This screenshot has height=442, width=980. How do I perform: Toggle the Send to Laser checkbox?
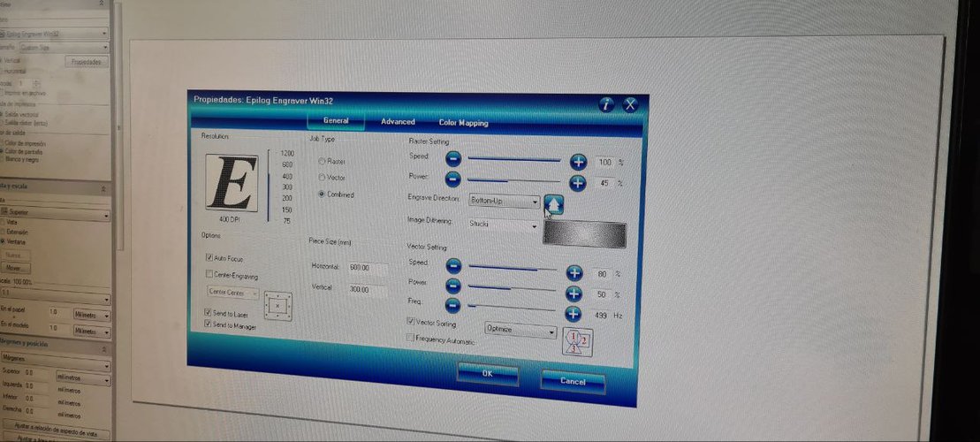[x=209, y=312]
